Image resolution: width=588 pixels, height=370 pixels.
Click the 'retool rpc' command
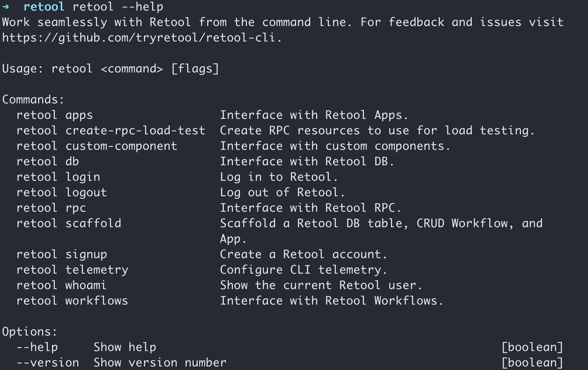[51, 208]
